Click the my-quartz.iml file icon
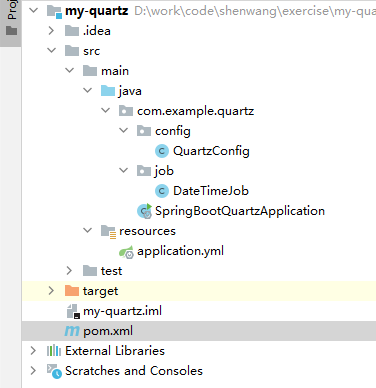Screen dimensions: 376x388 73,311
